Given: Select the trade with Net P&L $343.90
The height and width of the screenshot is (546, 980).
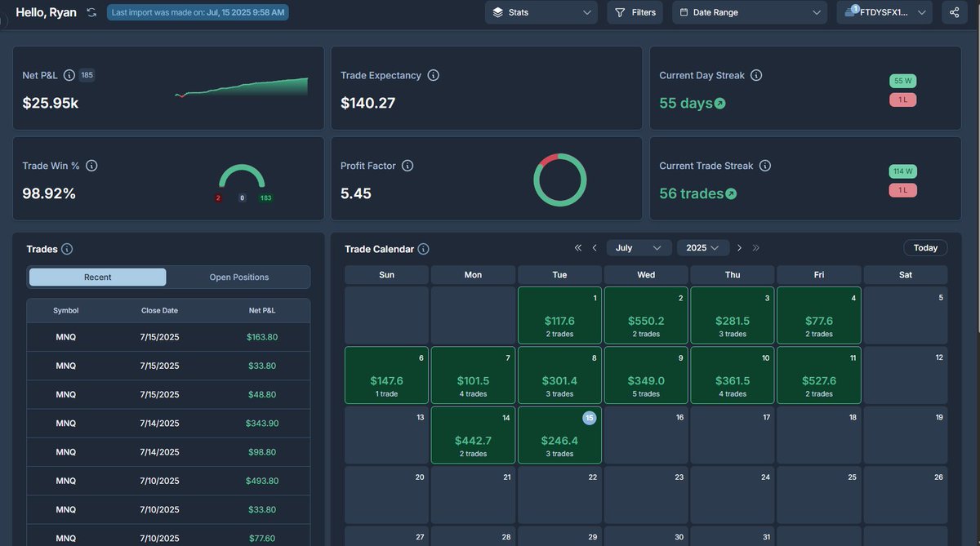Looking at the screenshot, I should (168, 423).
